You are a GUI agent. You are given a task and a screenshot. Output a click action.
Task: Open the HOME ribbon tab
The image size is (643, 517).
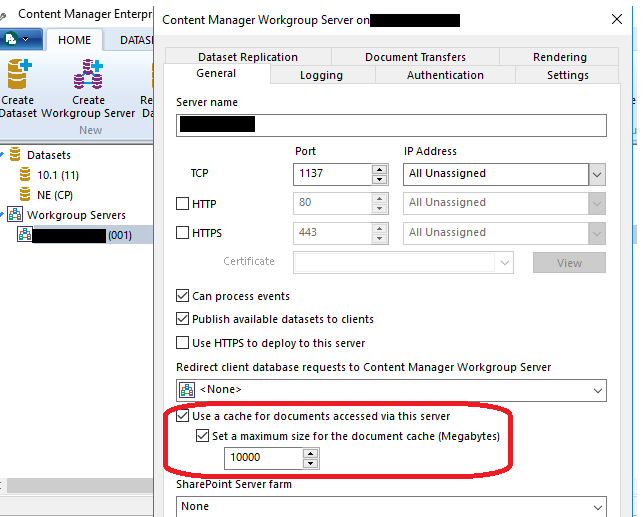pyautogui.click(x=74, y=40)
